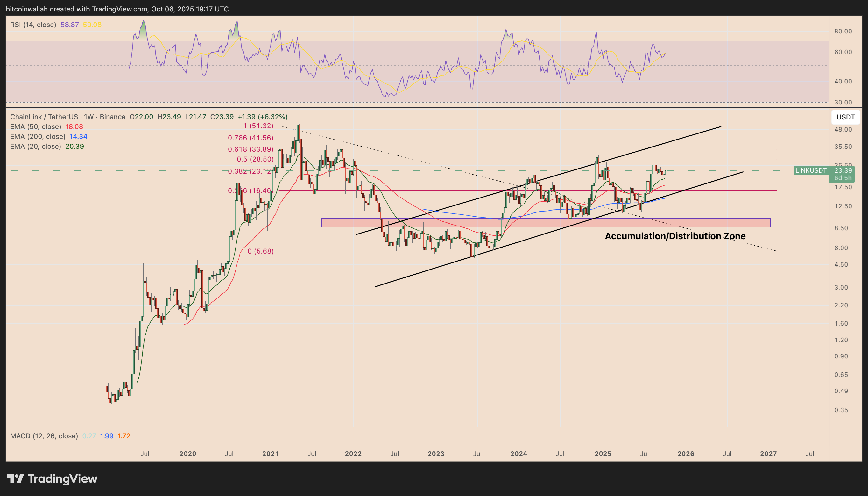Click the 80.00 RSI scale value
Viewport: 868px width, 496px height.
843,31
